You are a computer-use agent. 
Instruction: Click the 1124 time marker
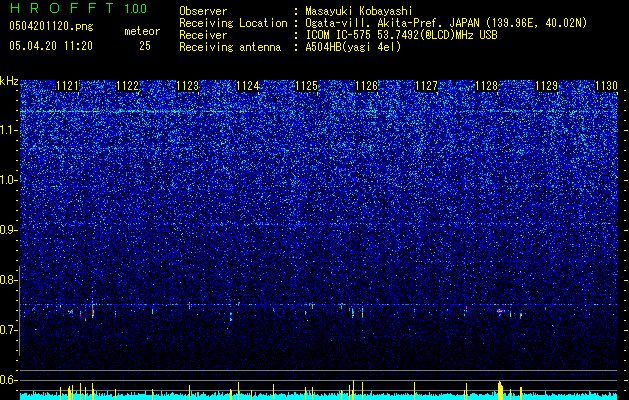[x=248, y=86]
